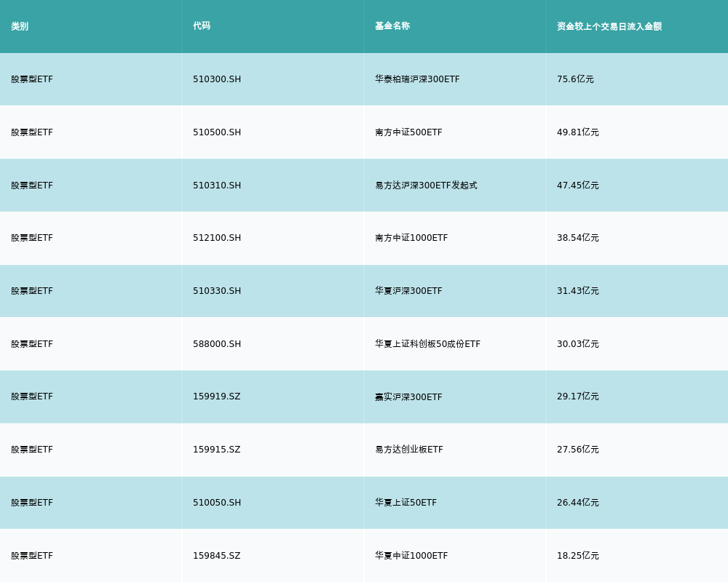The image size is (728, 582).
Task: Click 股票型ETF in the 588000.SH row
Action: [32, 344]
